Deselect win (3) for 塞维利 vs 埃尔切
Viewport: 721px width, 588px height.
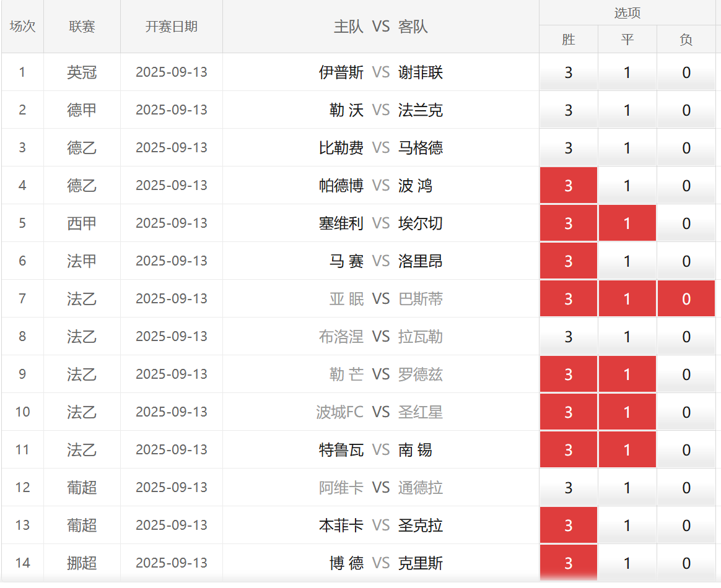[x=569, y=223]
